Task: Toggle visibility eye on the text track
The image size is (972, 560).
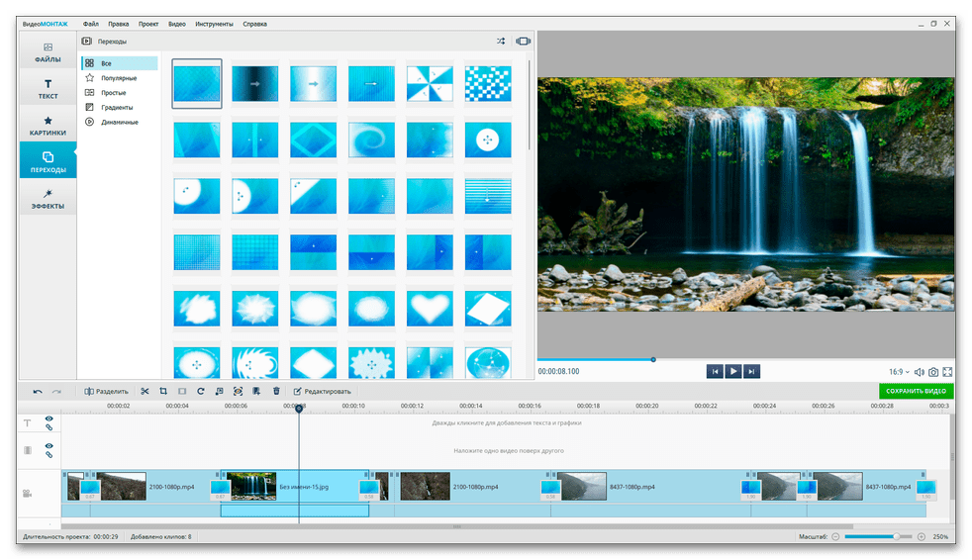Action: coord(49,419)
